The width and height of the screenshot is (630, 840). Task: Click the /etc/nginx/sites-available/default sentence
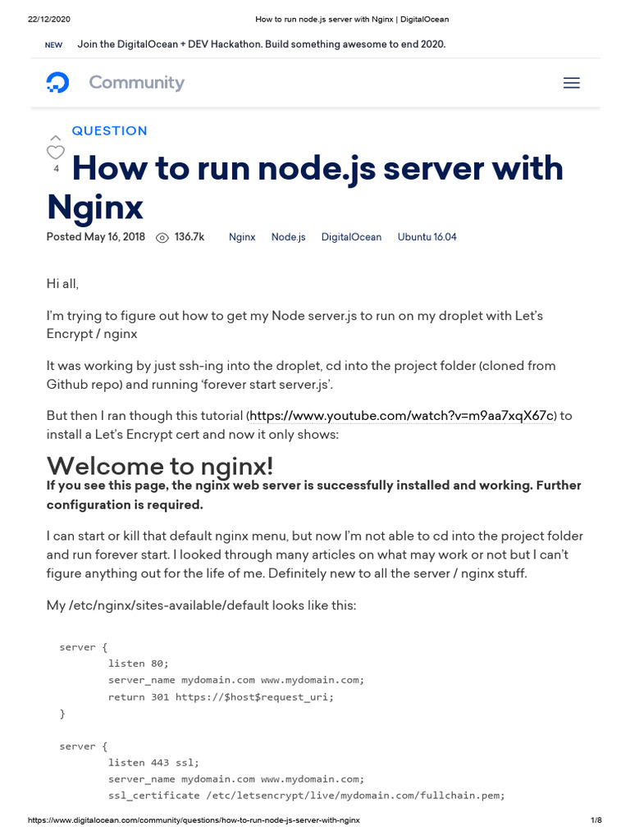(x=202, y=605)
